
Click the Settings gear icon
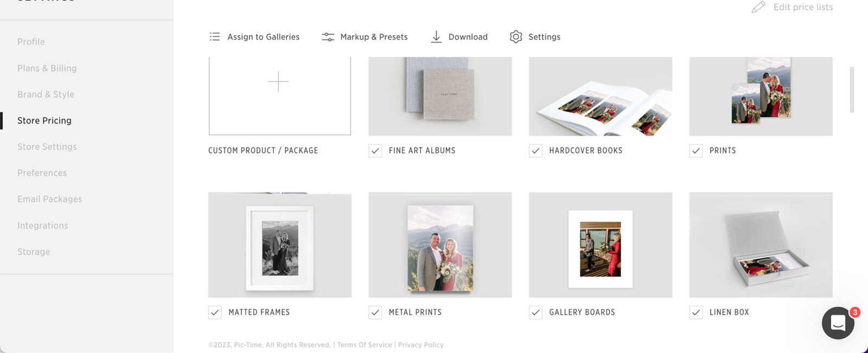coord(516,37)
